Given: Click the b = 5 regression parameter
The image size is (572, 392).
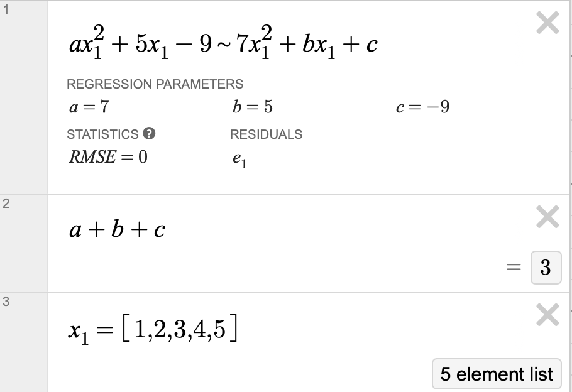Looking at the screenshot, I should pos(253,107).
